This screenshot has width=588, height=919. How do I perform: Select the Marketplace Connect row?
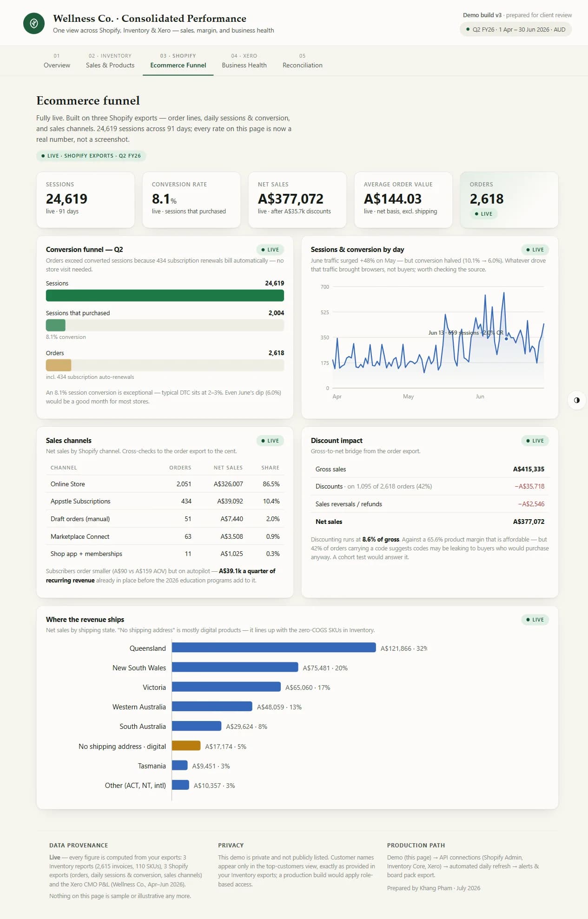tap(165, 536)
